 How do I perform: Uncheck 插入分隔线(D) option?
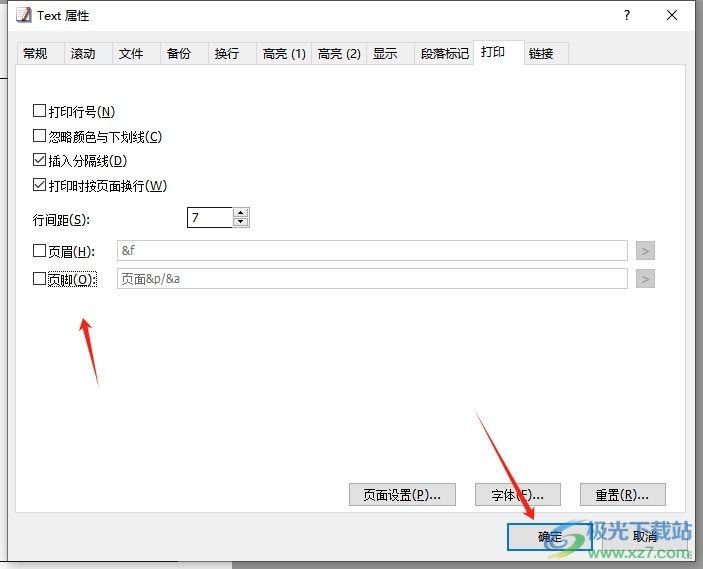pyautogui.click(x=39, y=160)
